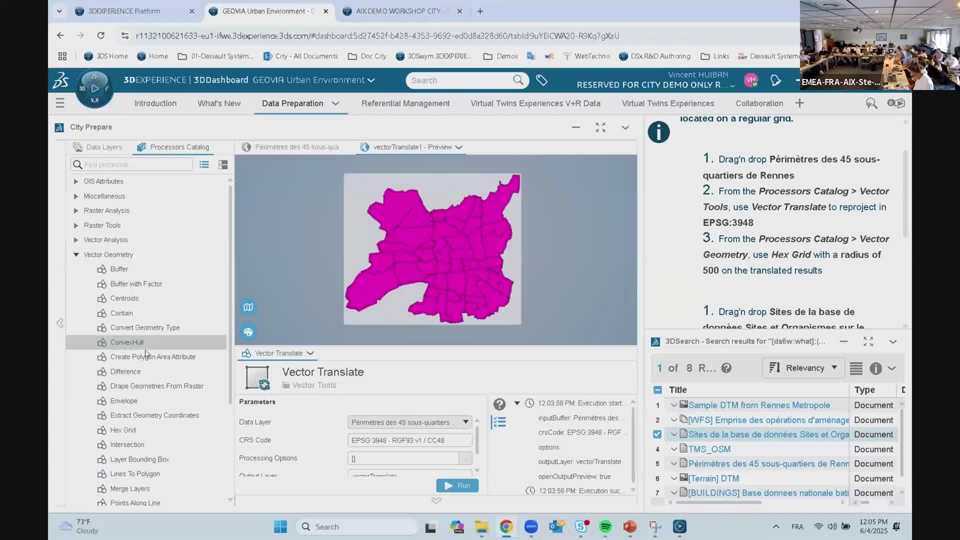Open help icon in Vector Translate panel
The width and height of the screenshot is (960, 540).
coord(500,404)
